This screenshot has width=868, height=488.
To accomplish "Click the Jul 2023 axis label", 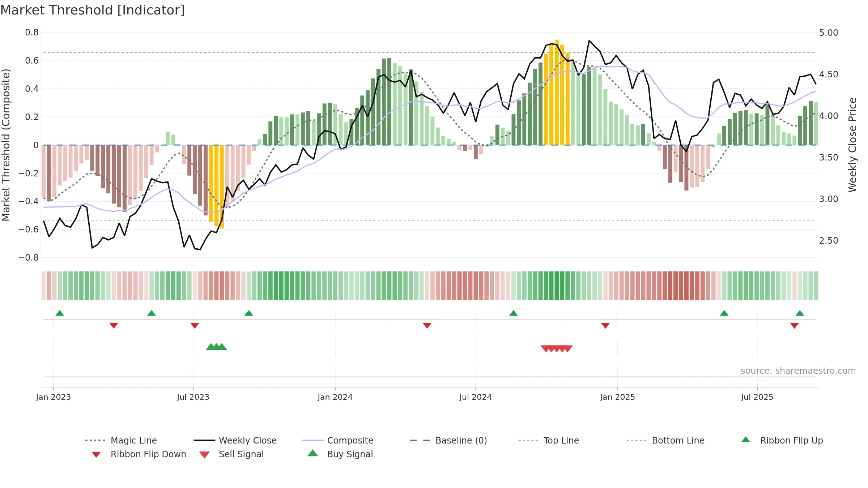I will click(193, 397).
